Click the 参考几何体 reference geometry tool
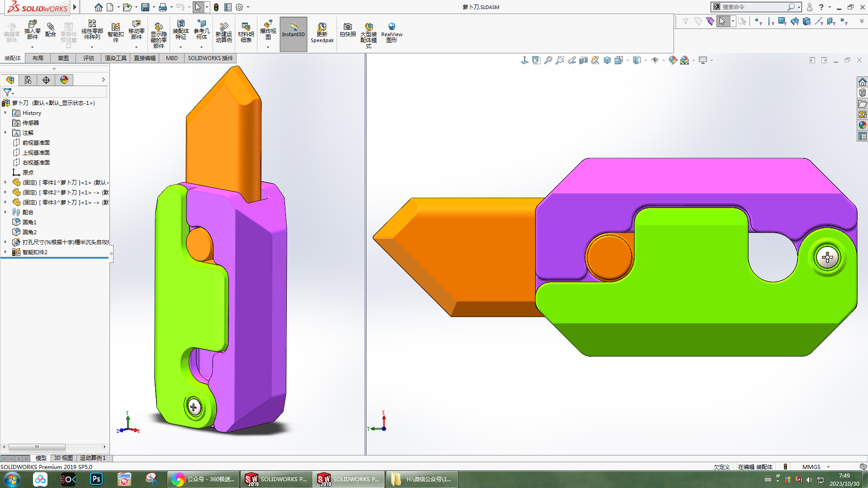The image size is (868, 488). (201, 31)
